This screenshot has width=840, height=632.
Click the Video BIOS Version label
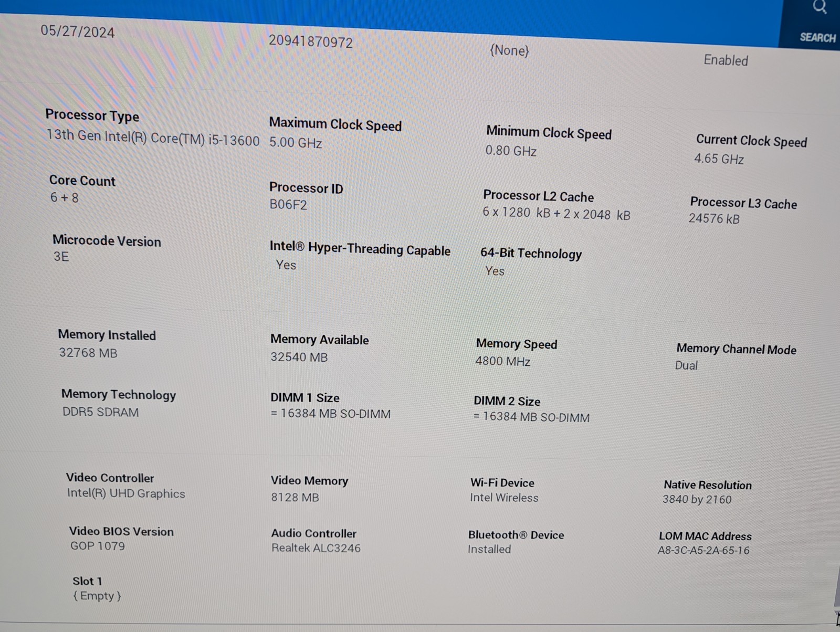(x=121, y=531)
